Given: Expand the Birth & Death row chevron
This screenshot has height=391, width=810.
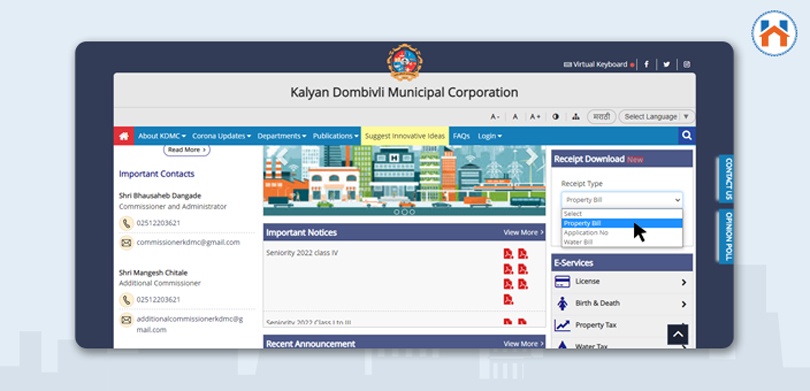Looking at the screenshot, I should [683, 304].
